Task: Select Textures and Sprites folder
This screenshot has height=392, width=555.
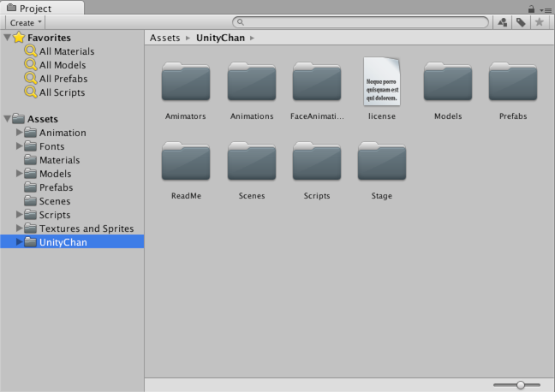Action: 80,229
